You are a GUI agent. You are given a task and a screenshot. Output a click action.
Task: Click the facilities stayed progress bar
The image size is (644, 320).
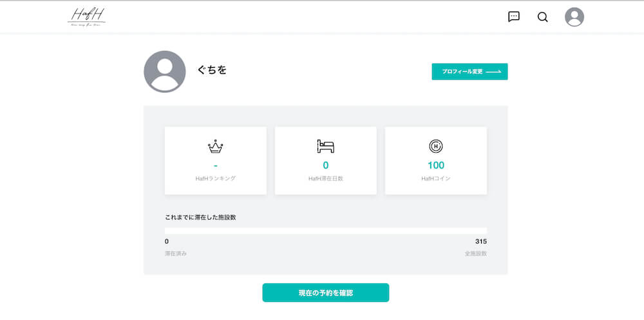326,231
